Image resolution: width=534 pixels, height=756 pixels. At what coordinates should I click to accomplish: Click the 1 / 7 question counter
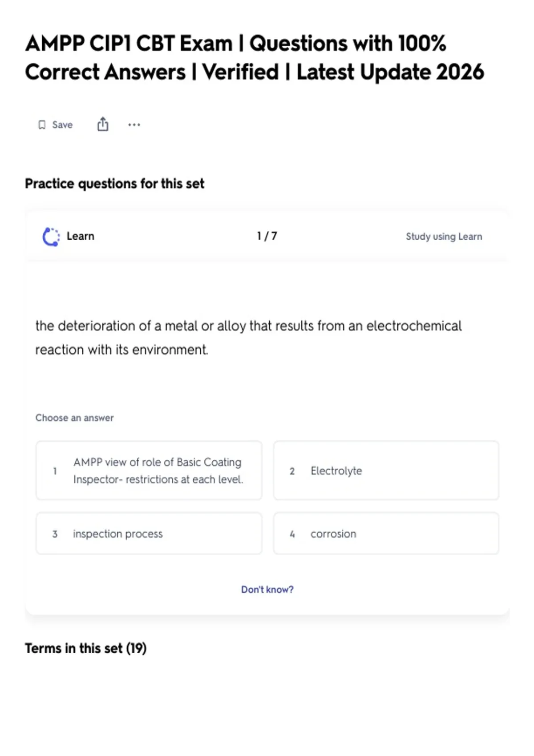[267, 236]
